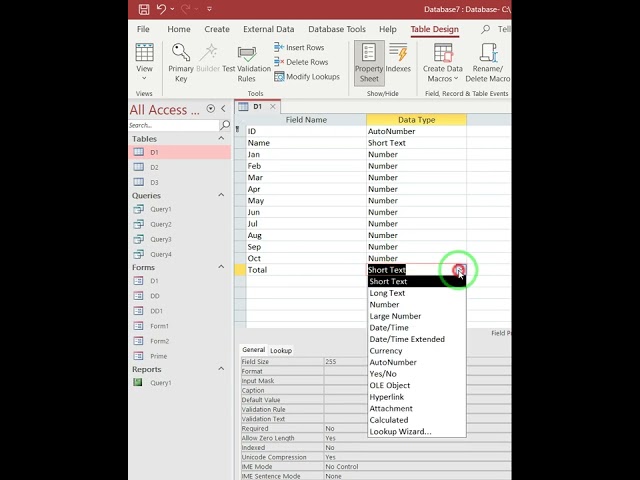
Task: Choose Long Text from data type list
Action: (417, 293)
